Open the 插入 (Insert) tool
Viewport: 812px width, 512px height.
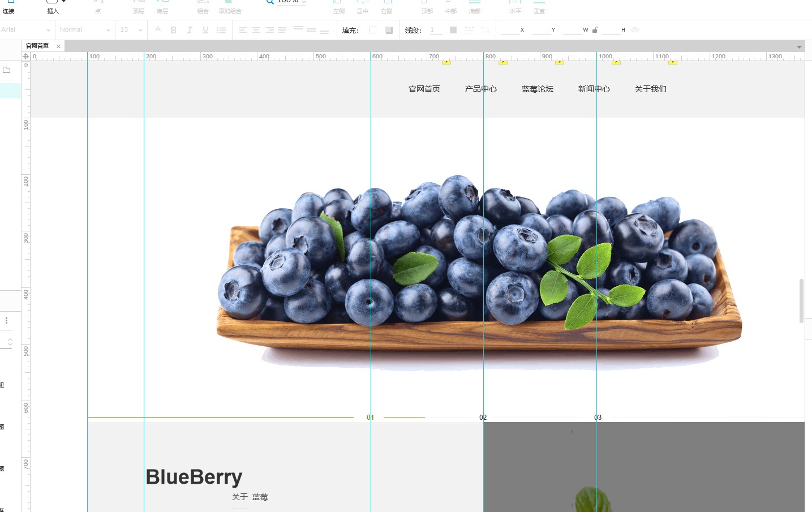point(52,7)
